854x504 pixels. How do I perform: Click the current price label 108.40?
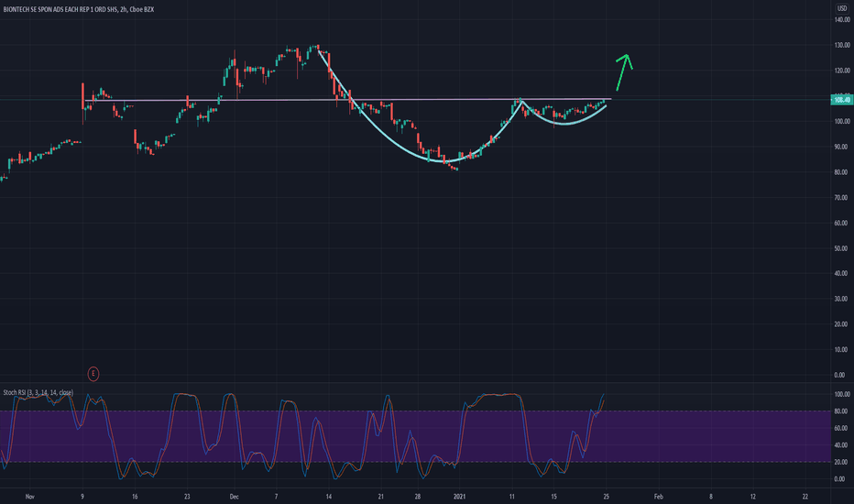pos(842,100)
